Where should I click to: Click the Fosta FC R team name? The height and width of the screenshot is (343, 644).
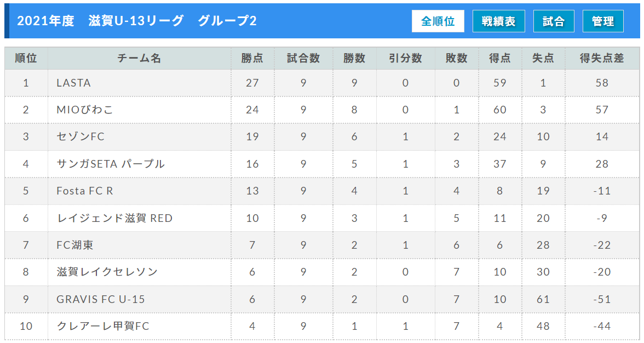(x=84, y=191)
